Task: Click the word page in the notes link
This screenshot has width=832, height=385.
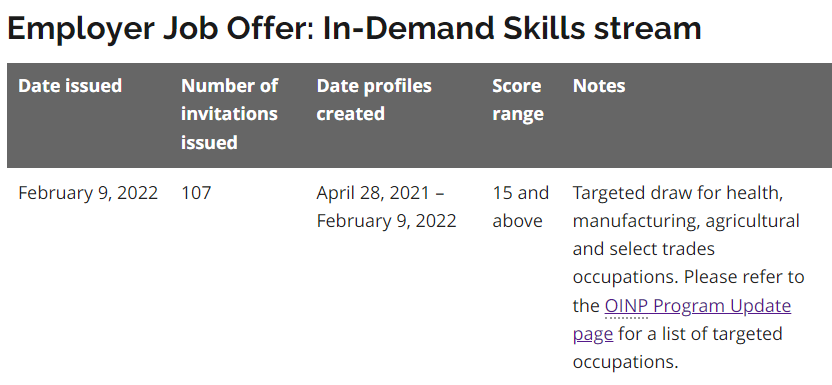Action: 593,334
